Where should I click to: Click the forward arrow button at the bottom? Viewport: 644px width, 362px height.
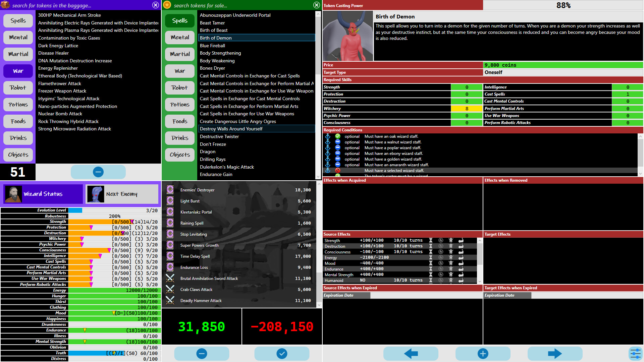click(555, 353)
